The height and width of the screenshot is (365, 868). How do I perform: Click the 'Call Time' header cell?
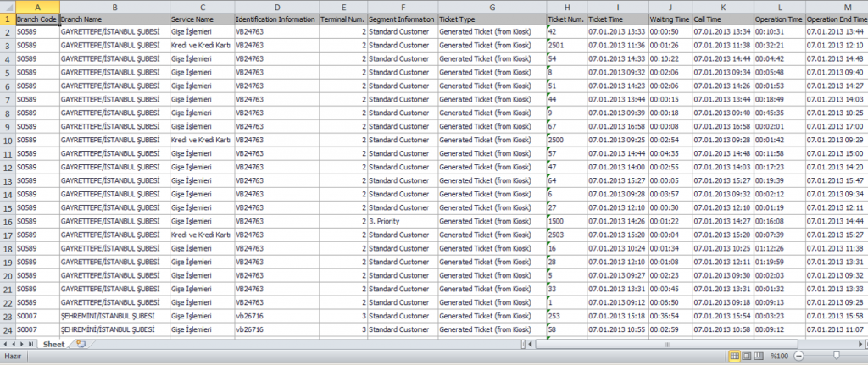tap(723, 19)
